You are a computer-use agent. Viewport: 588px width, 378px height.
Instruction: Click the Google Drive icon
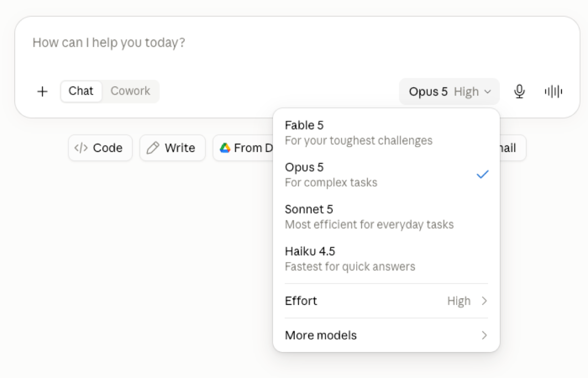225,148
